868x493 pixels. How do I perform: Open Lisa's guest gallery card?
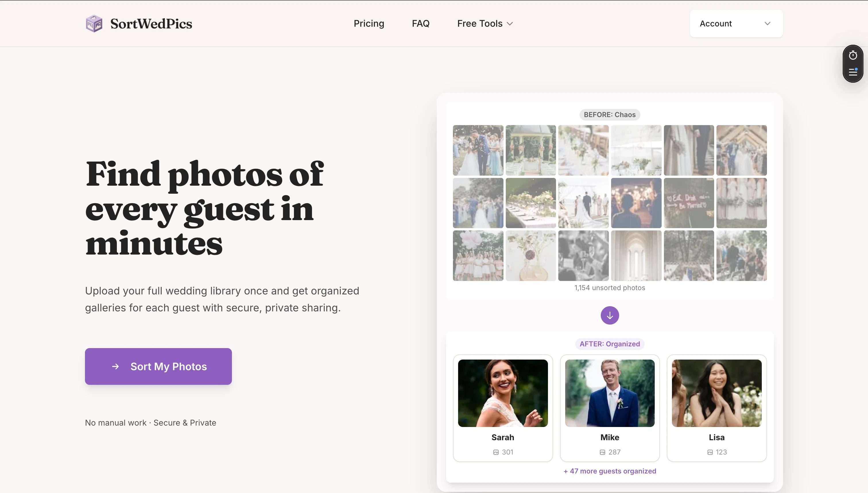pyautogui.click(x=717, y=408)
